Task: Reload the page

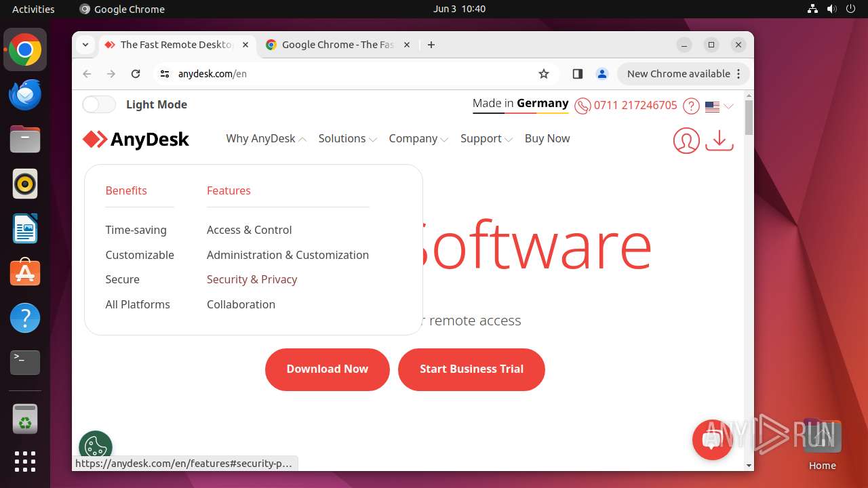Action: tap(136, 74)
